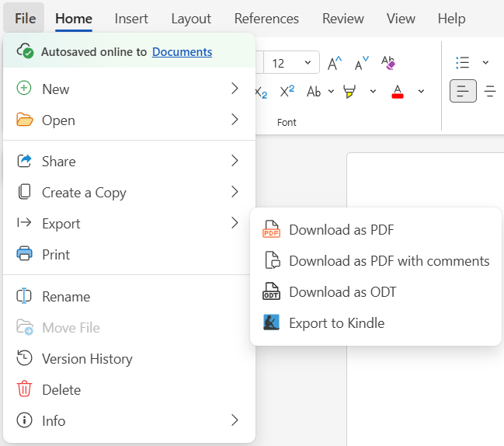The width and height of the screenshot is (504, 446).
Task: Follow the Documents link
Action: (182, 52)
